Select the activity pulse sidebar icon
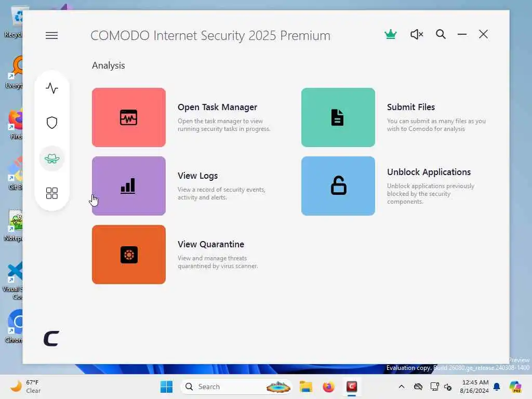The height and width of the screenshot is (399, 532). point(52,88)
